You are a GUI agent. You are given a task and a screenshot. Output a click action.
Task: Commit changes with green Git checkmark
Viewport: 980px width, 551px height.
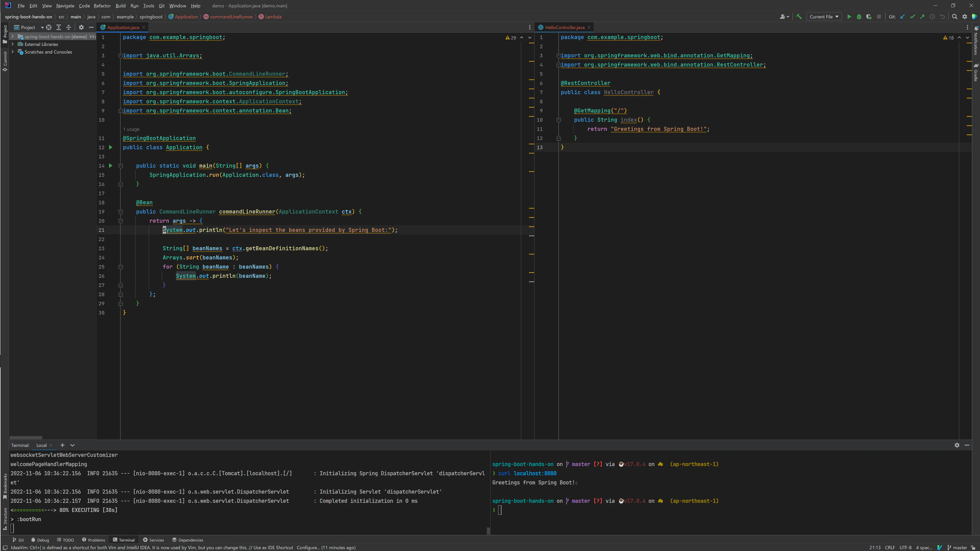(912, 16)
